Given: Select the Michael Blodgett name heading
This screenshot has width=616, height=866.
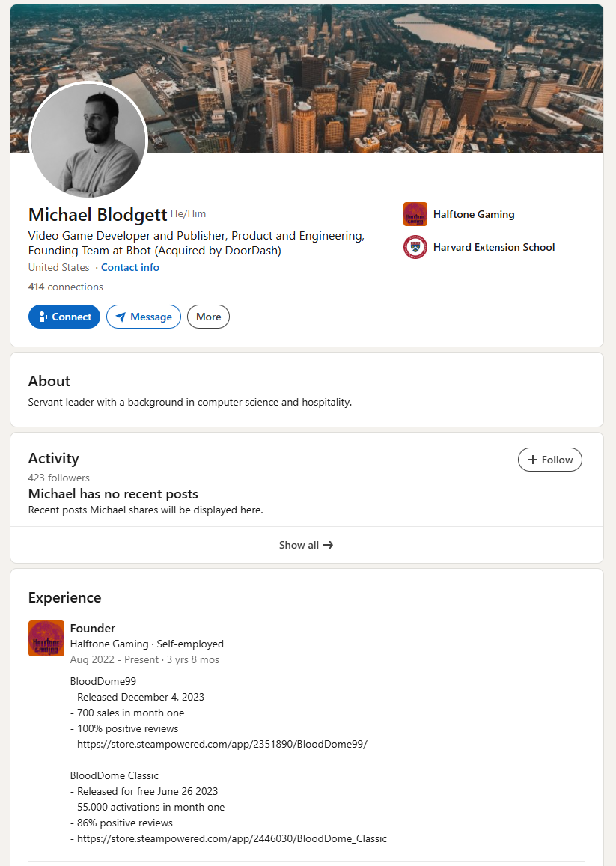Looking at the screenshot, I should pyautogui.click(x=97, y=215).
